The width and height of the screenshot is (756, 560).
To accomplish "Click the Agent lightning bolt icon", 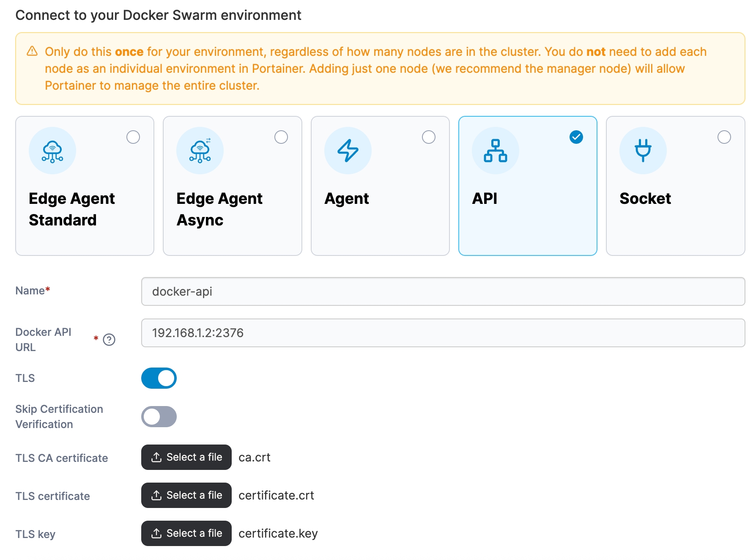I will click(x=348, y=151).
